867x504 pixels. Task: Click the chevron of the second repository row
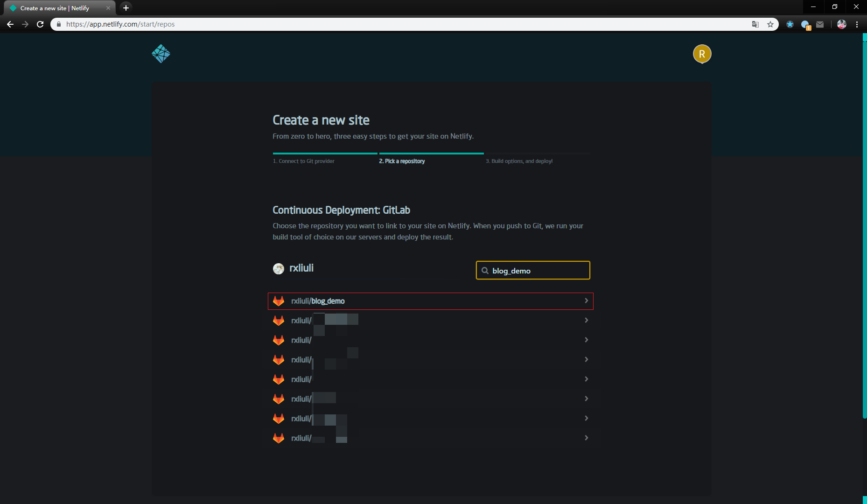[x=586, y=320]
